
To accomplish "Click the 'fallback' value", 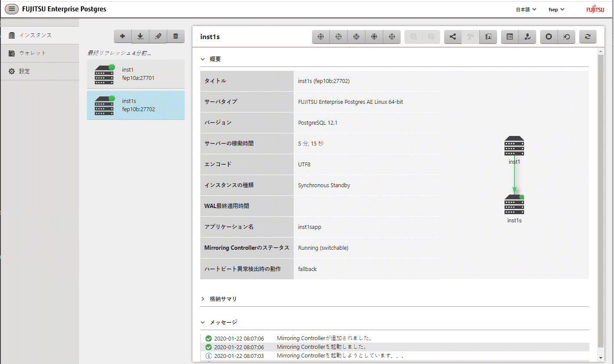I will point(307,269).
